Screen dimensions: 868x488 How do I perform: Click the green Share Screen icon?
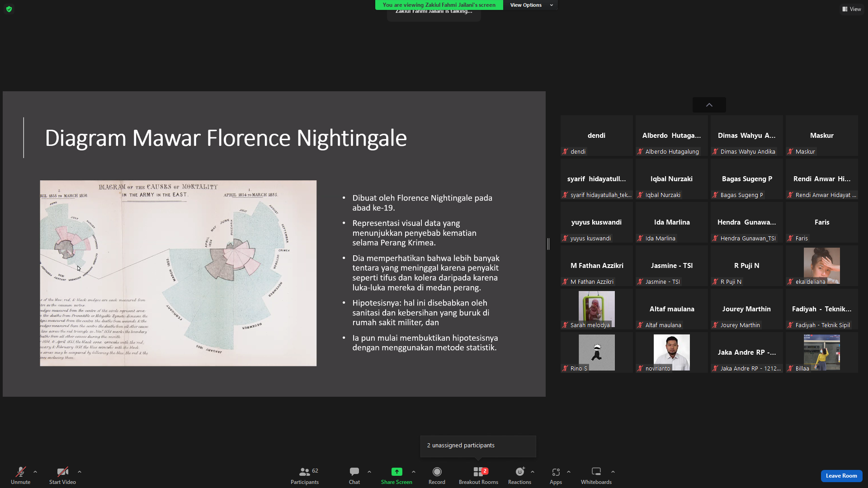396,472
